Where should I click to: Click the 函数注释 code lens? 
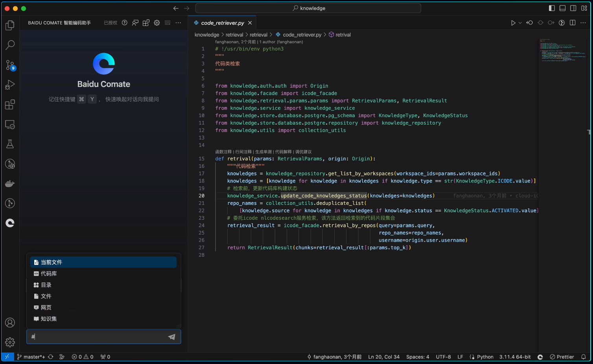point(223,152)
